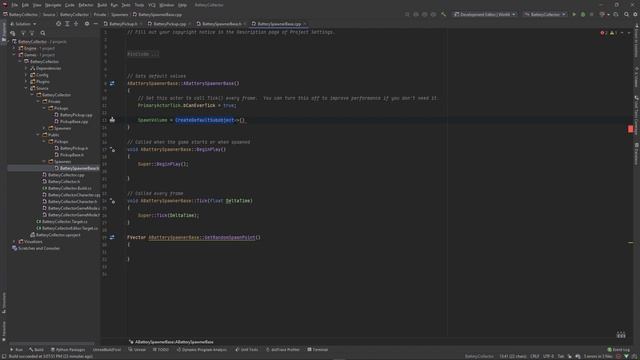The image size is (640, 360).
Task: Click the UTF-8 encoding status bar entry
Action: pos(548,356)
